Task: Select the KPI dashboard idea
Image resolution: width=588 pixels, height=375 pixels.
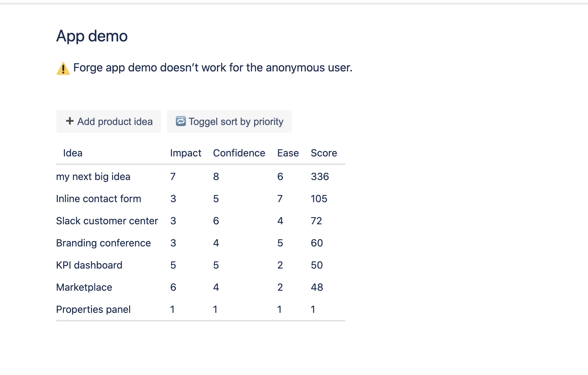Action: (x=89, y=265)
